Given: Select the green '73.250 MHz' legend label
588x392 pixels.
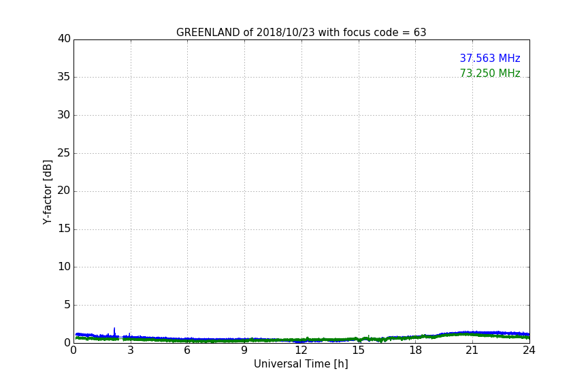Looking at the screenshot, I should coord(490,73).
